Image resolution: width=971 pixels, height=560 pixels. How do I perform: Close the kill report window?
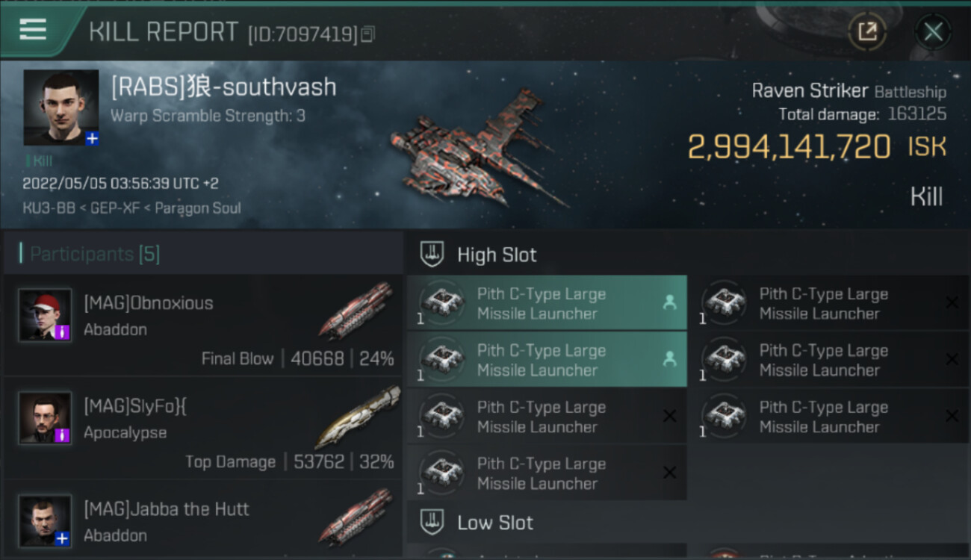pyautogui.click(x=933, y=31)
